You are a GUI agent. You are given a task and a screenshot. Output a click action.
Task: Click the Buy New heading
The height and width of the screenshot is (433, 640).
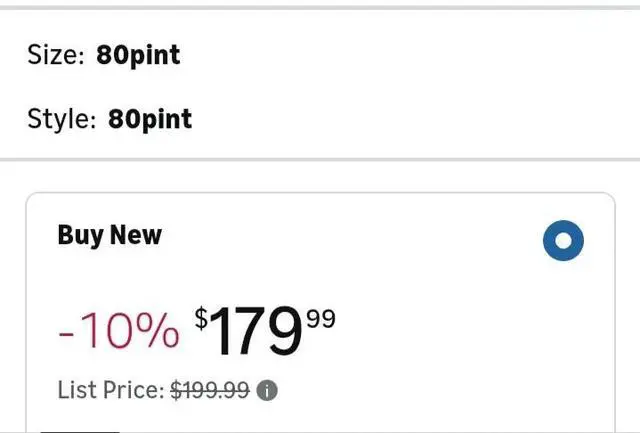point(109,235)
